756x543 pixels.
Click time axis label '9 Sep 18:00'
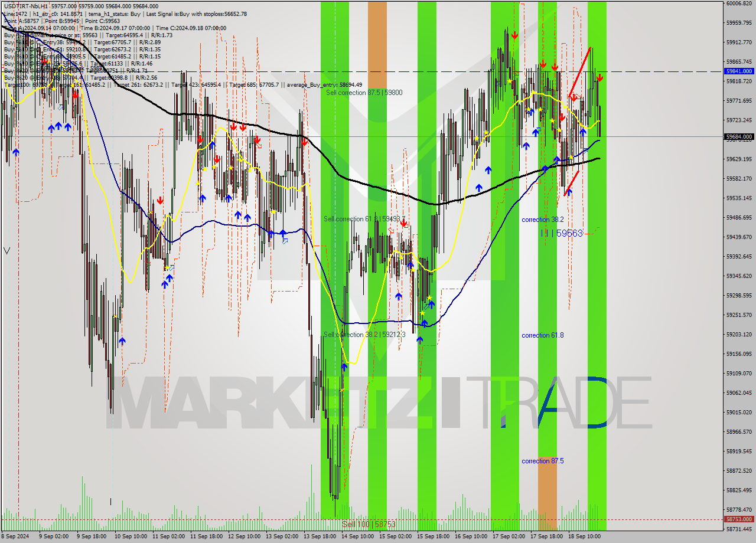tap(93, 537)
